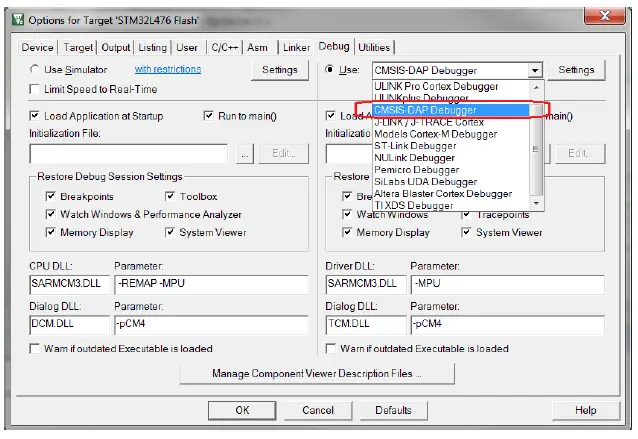The height and width of the screenshot is (439, 638).
Task: Choose Altera Blaster Cortex Debugger option
Action: click(x=451, y=194)
